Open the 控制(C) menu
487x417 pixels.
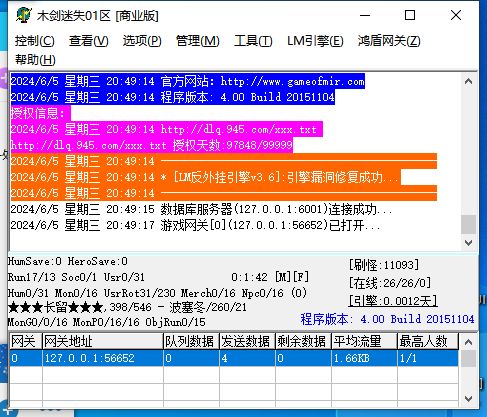(x=35, y=41)
